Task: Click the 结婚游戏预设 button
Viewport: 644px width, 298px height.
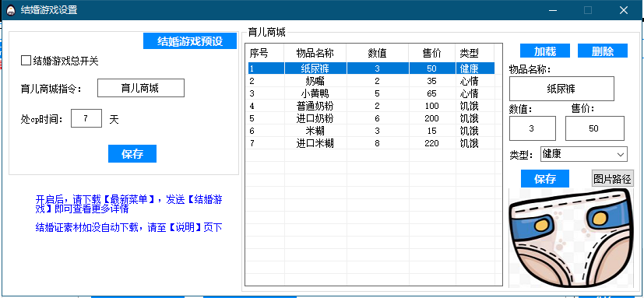Action: click(190, 41)
